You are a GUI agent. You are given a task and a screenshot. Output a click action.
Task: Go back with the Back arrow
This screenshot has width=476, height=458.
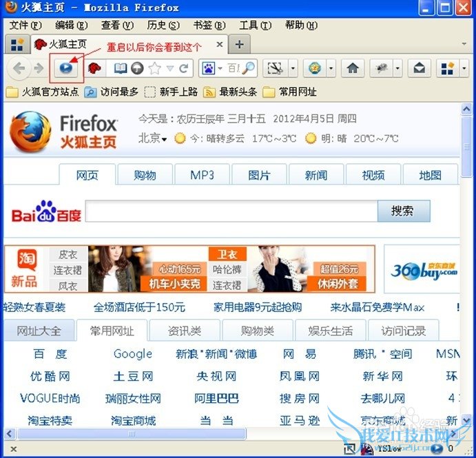click(19, 68)
